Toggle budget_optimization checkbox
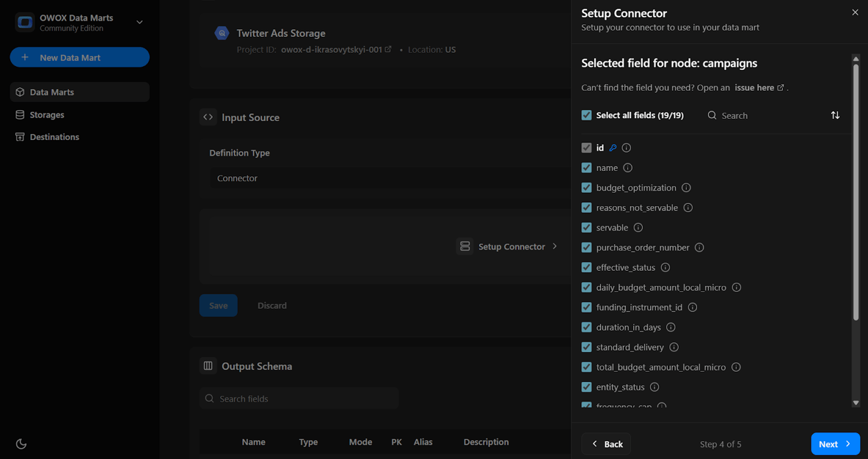The image size is (868, 459). (x=587, y=188)
